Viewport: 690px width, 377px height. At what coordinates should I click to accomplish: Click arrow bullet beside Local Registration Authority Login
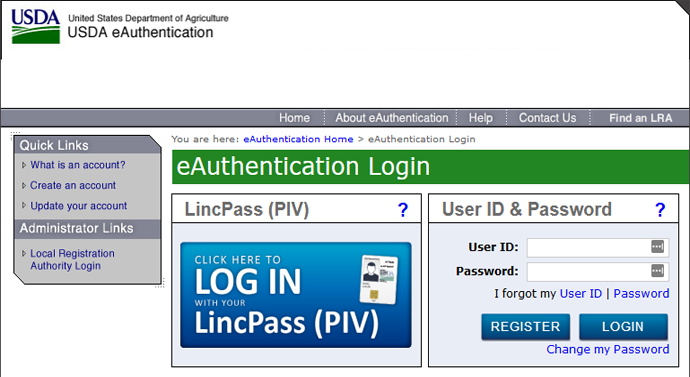click(24, 253)
